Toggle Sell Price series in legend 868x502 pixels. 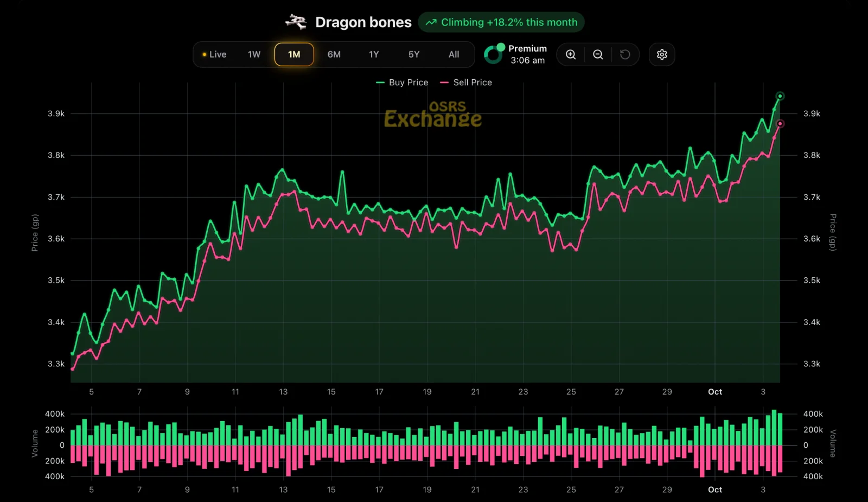(x=466, y=82)
